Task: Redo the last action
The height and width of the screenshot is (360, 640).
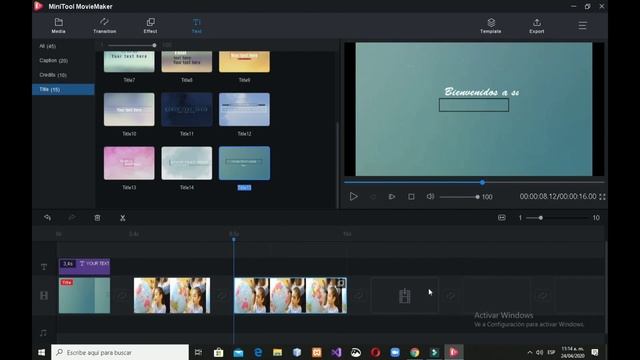Action: [72, 218]
